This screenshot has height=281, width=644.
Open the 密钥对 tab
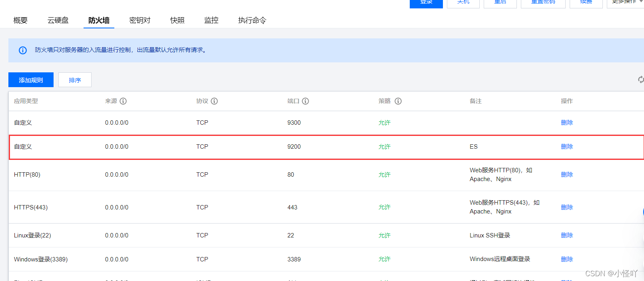point(140,20)
